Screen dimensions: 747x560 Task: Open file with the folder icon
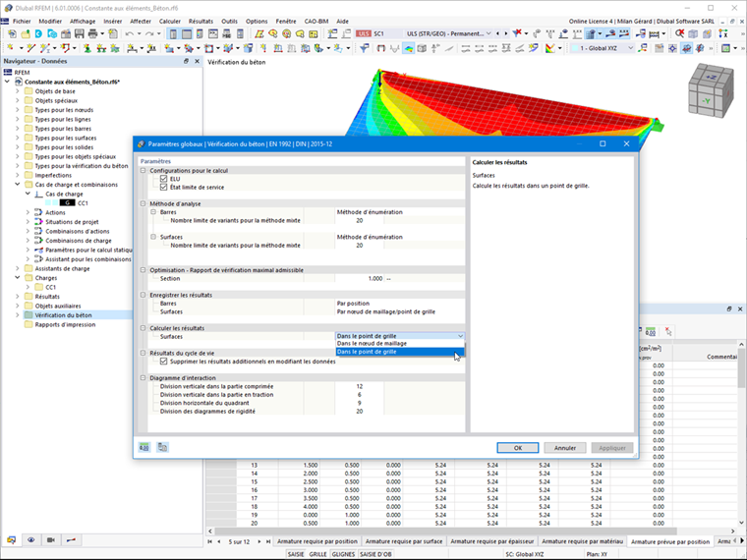[25, 33]
